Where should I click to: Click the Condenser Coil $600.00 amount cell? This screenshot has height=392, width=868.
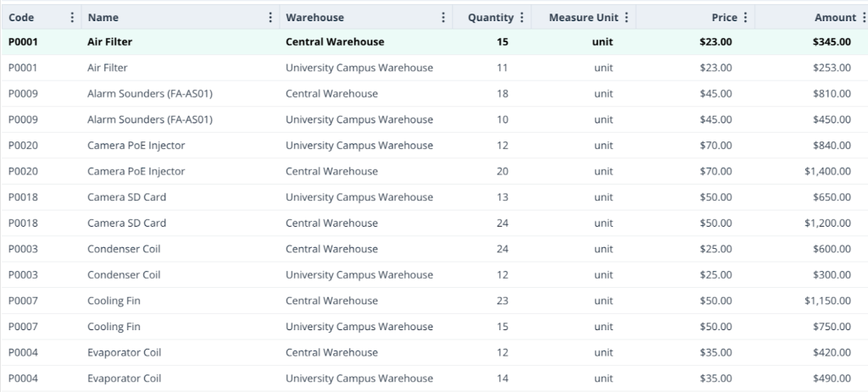pos(832,250)
